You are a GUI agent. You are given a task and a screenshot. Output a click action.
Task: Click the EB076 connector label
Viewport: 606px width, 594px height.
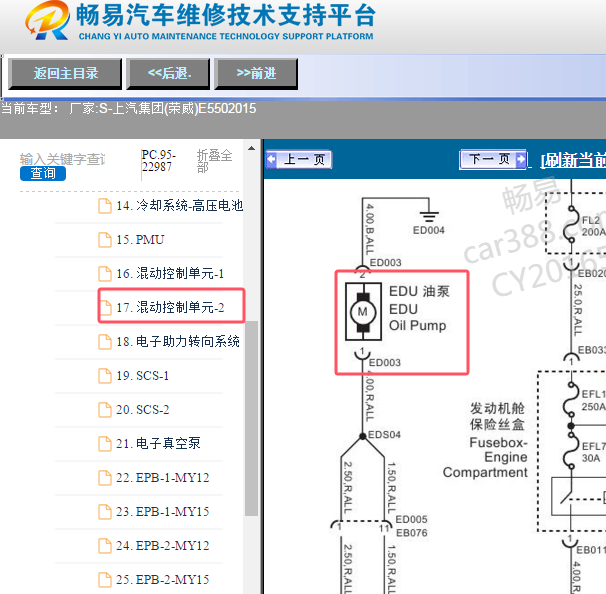click(x=412, y=533)
